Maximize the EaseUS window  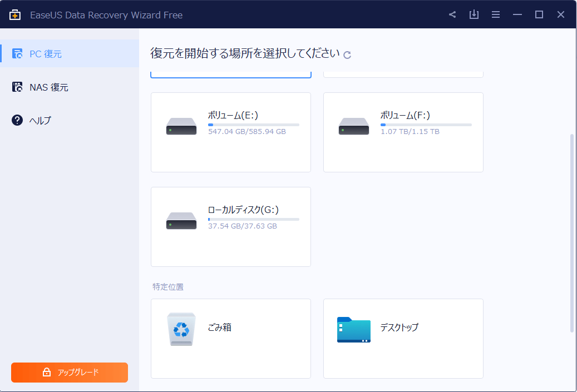point(539,14)
